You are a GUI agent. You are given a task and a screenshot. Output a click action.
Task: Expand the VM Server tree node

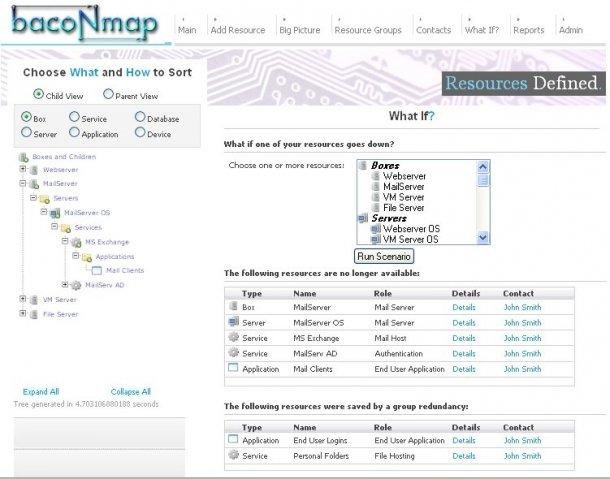[23, 299]
